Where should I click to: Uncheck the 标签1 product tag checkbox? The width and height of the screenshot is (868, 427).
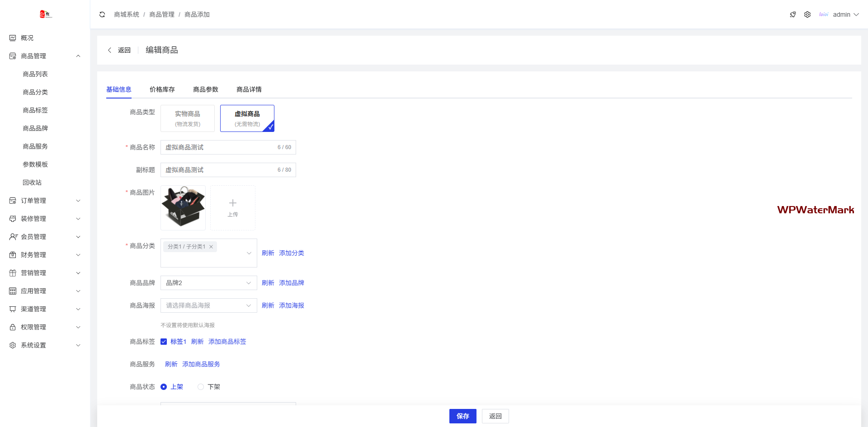pos(164,342)
